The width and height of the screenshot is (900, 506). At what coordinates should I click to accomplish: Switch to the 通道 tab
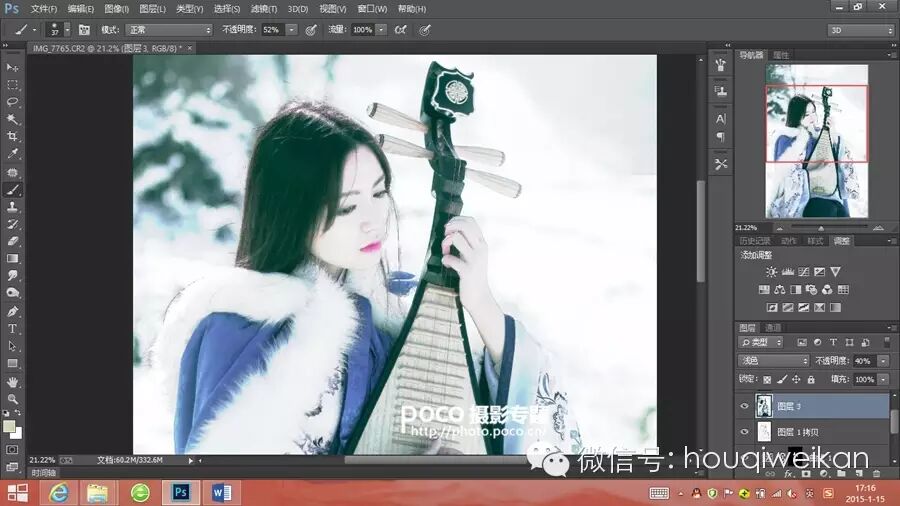click(x=773, y=328)
